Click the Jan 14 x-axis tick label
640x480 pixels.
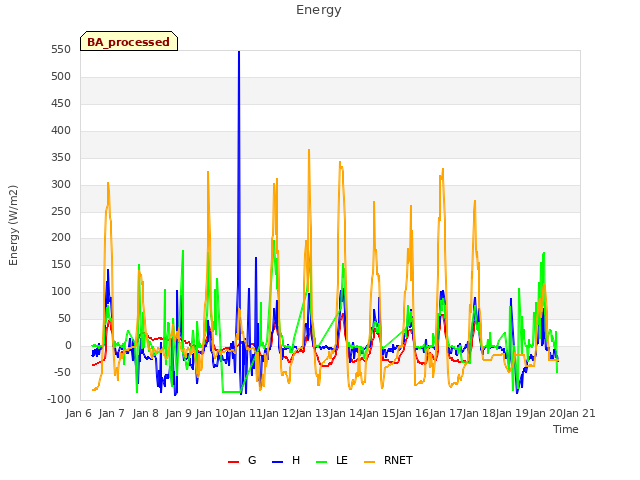click(346, 413)
